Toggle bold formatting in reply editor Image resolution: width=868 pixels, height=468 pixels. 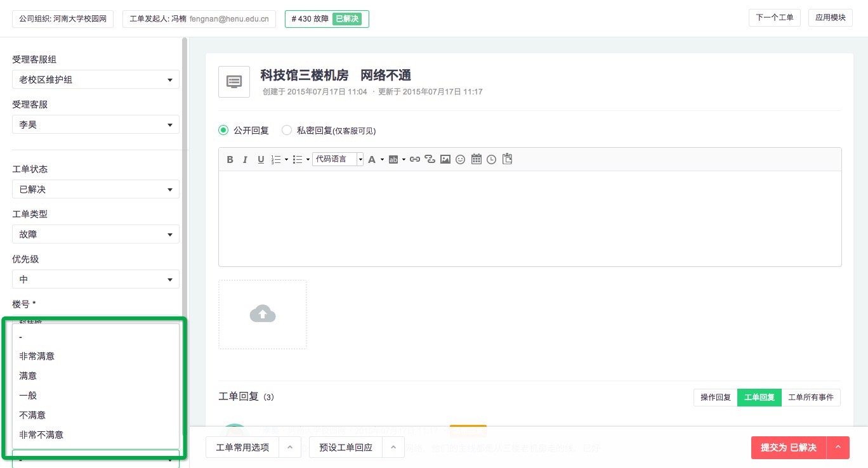230,159
